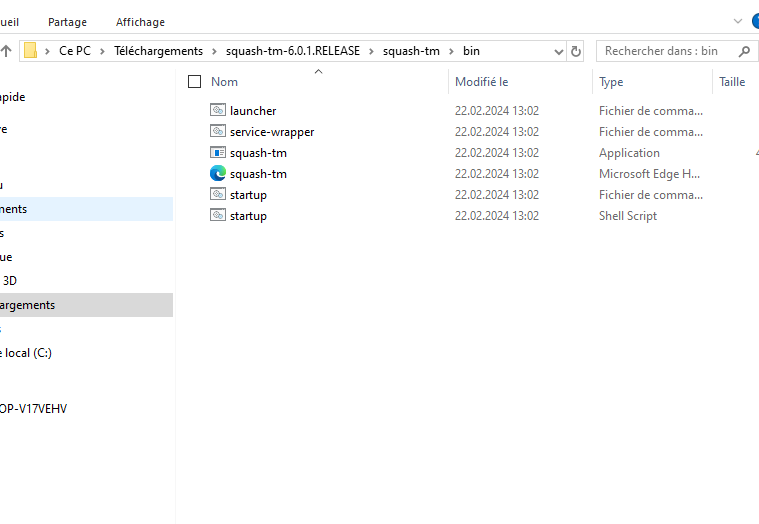Click the startup command file icon
Screen dimensions: 759x524
(218, 194)
